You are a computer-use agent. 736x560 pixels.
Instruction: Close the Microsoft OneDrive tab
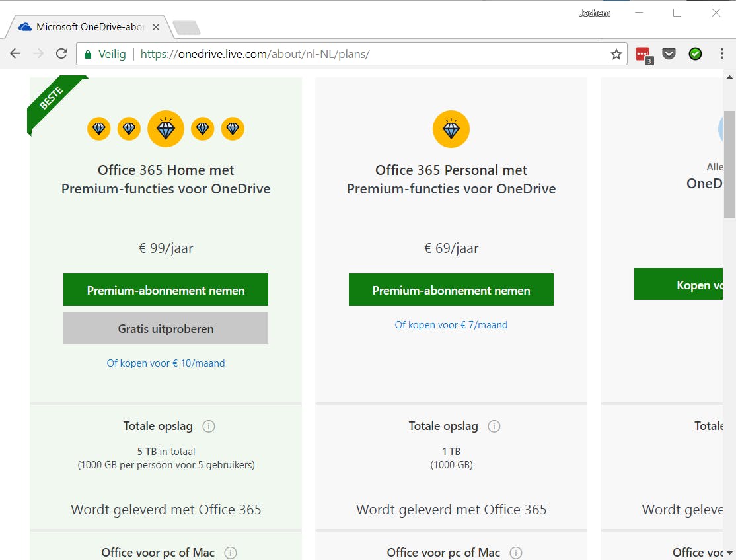pyautogui.click(x=156, y=27)
